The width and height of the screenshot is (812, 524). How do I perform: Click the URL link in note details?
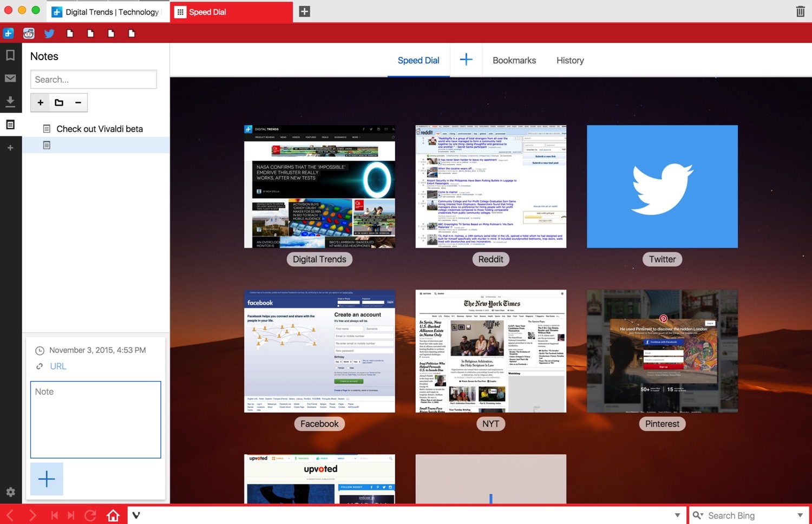[x=58, y=366]
